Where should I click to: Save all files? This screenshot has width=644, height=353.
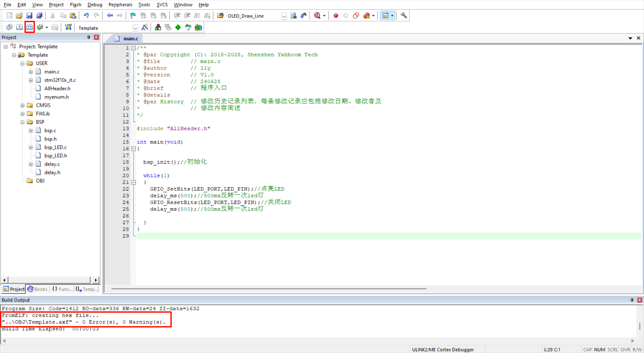[x=39, y=15]
